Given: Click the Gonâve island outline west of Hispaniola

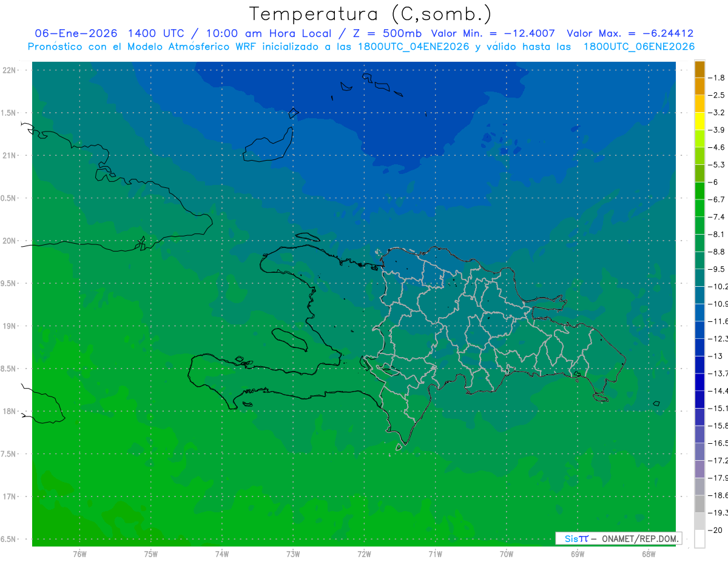Looking at the screenshot, I should (289, 338).
